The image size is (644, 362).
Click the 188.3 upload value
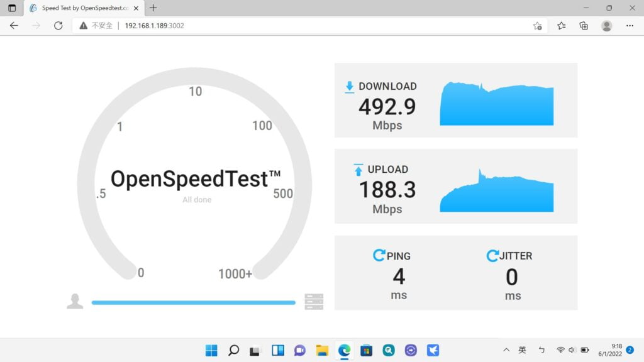[x=387, y=190]
